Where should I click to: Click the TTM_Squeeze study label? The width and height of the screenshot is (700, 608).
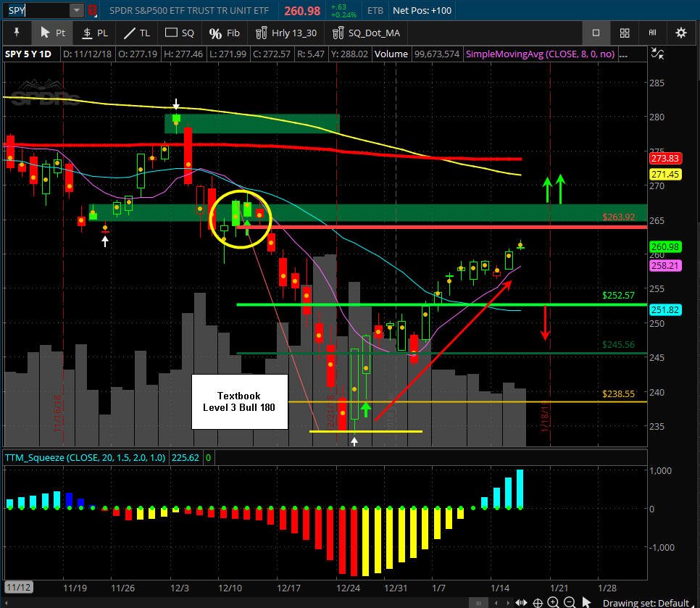(85, 457)
